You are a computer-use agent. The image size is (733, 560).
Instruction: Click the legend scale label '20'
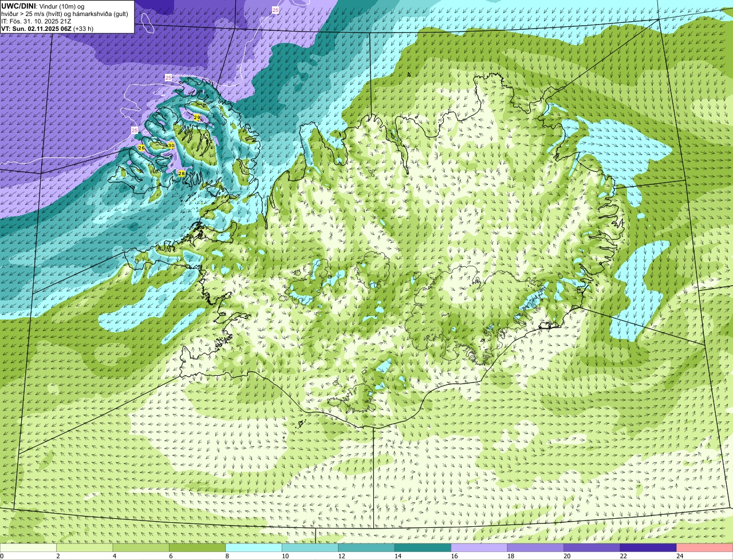[x=567, y=555]
